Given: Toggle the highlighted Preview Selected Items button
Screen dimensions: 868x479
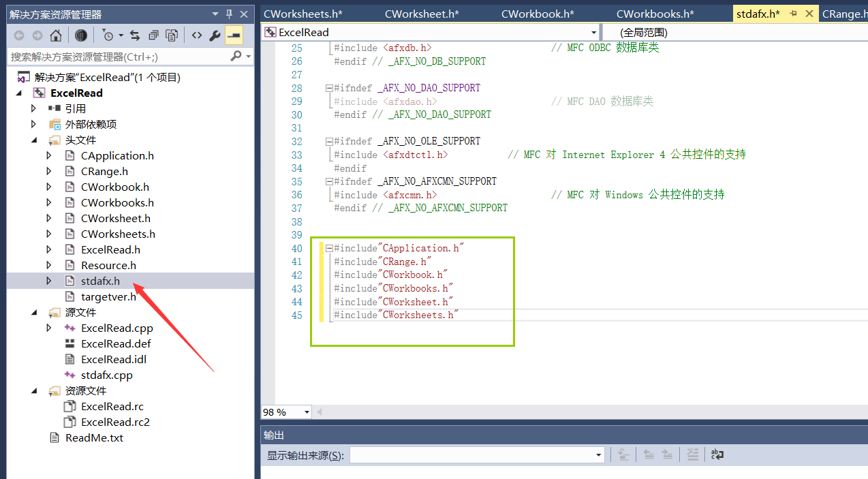Looking at the screenshot, I should click(234, 35).
